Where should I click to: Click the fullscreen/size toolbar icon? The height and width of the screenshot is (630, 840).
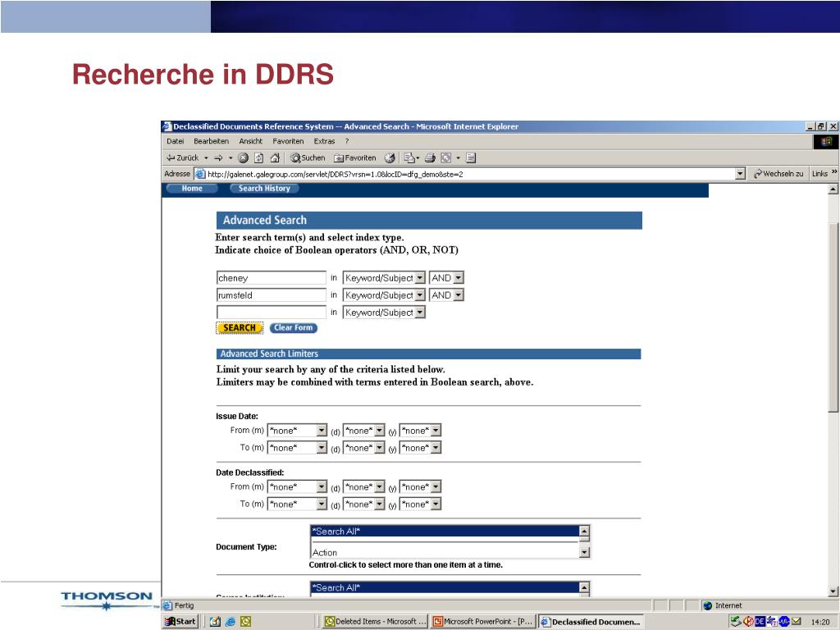(x=445, y=158)
